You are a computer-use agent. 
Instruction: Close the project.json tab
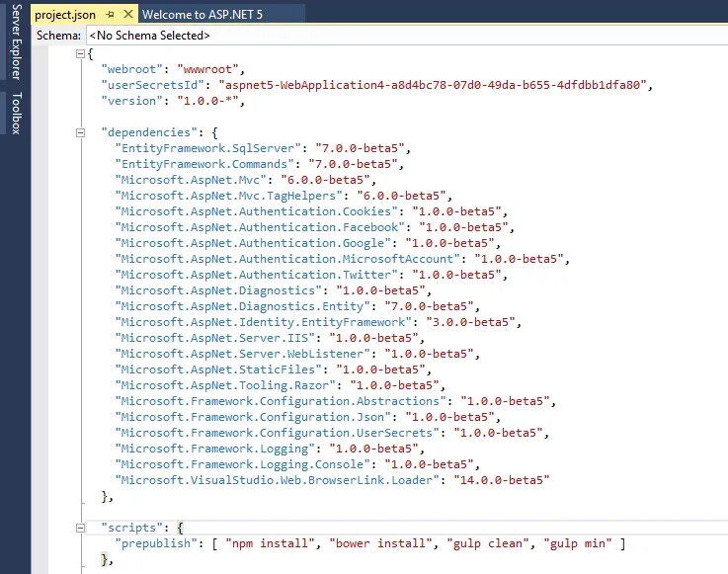(128, 15)
